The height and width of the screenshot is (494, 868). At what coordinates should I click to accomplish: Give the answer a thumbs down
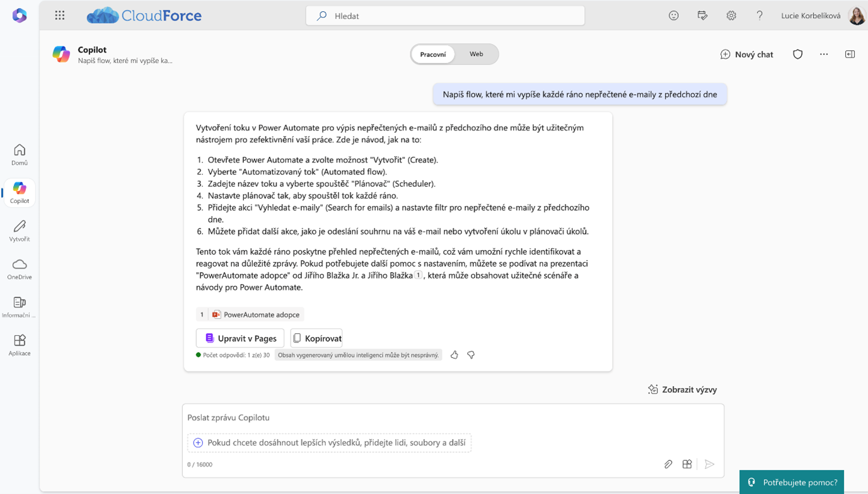click(471, 355)
